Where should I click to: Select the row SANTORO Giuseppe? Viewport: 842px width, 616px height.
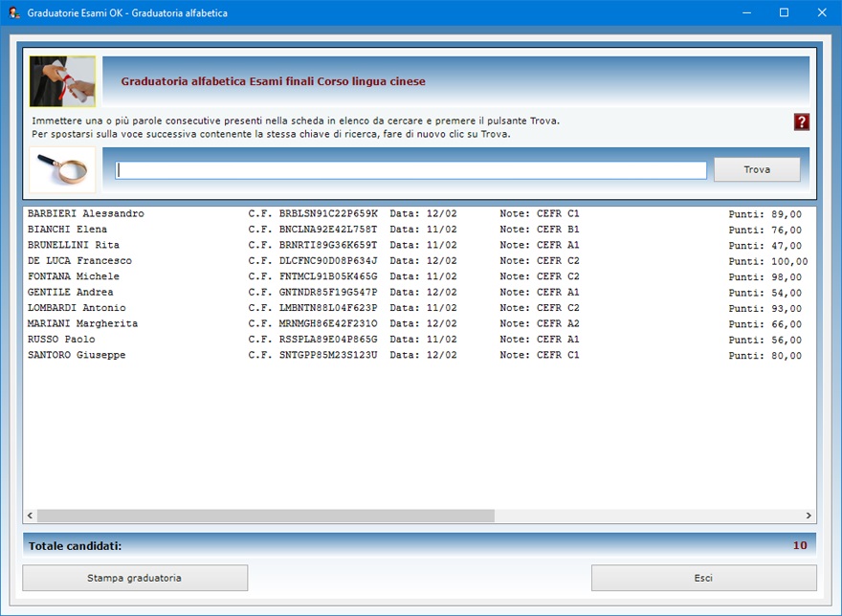click(419, 355)
